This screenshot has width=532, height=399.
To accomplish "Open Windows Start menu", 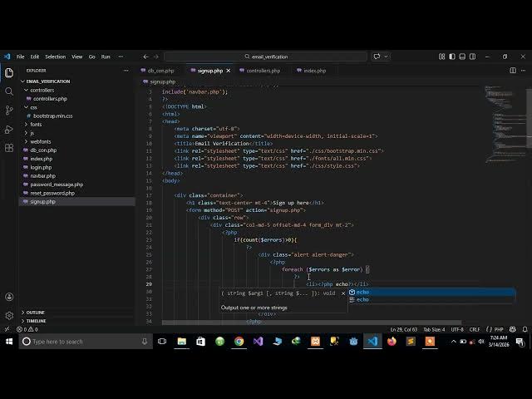I will 9,342.
